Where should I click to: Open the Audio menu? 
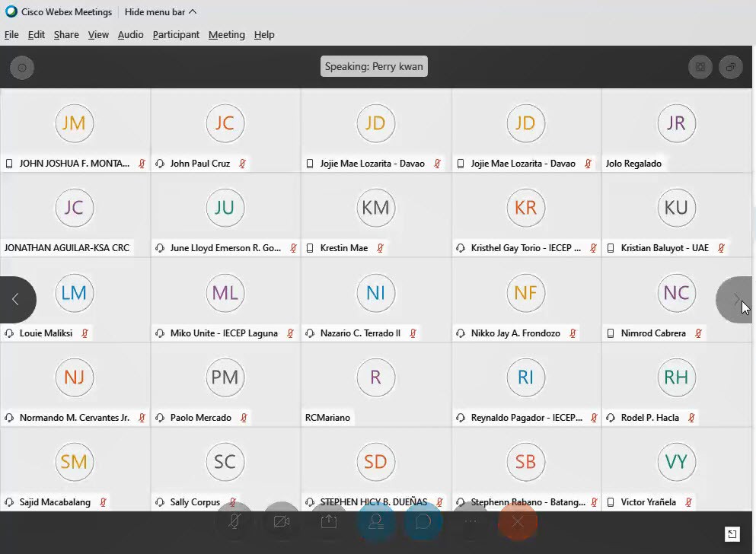130,35
